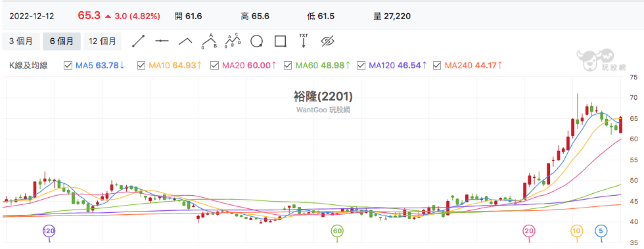Select the rectangle drawing tool
Image resolution: width=644 pixels, height=249 pixels.
point(280,41)
